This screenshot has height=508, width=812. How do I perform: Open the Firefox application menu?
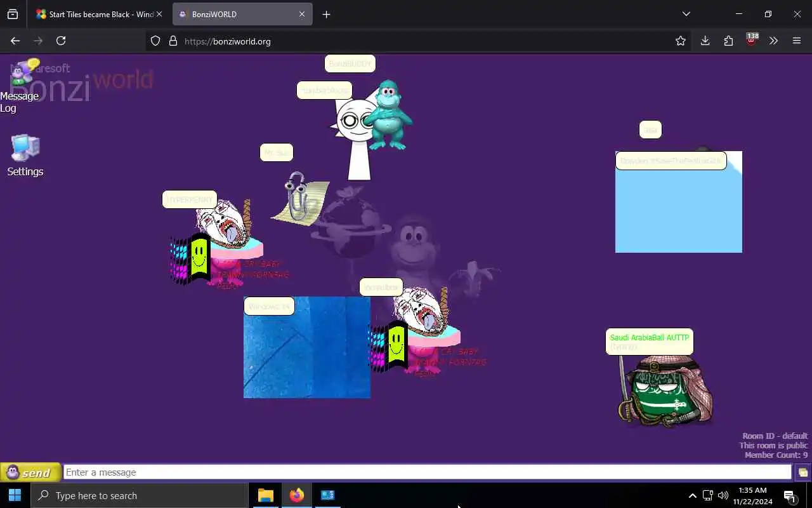coord(797,41)
